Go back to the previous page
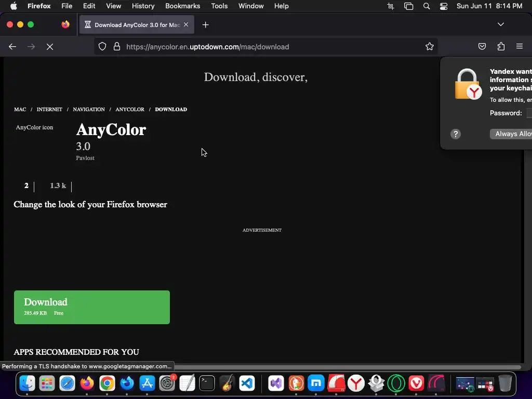Image resolution: width=532 pixels, height=399 pixels. pyautogui.click(x=12, y=47)
